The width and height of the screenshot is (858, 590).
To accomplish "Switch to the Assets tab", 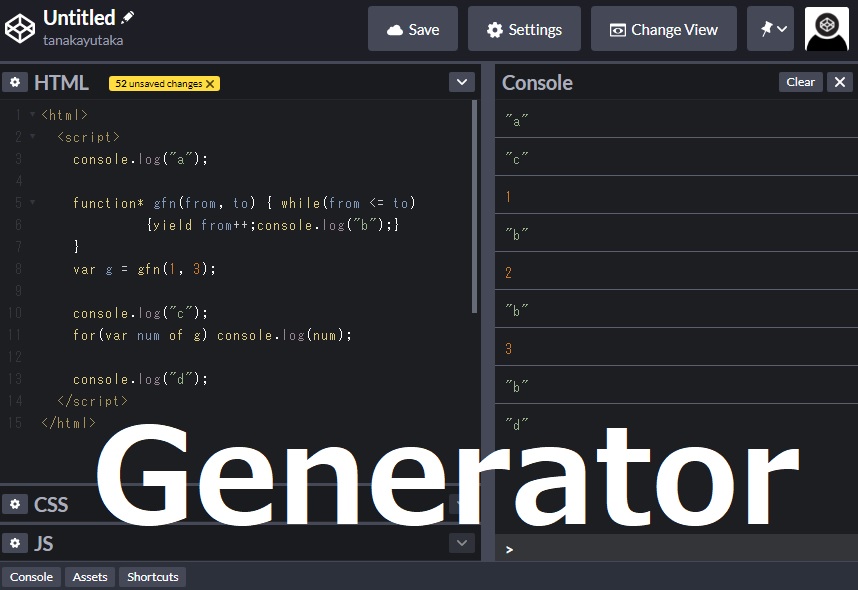I will tap(89, 577).
